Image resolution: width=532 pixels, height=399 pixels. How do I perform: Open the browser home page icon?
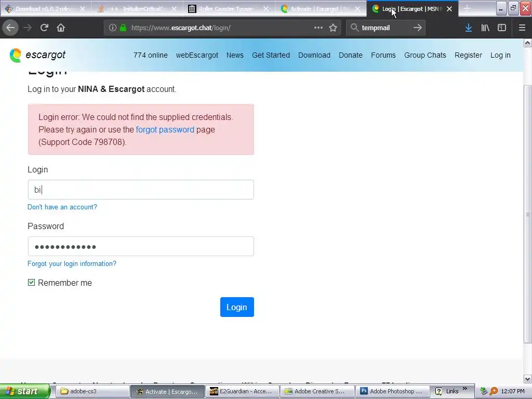pos(61,28)
